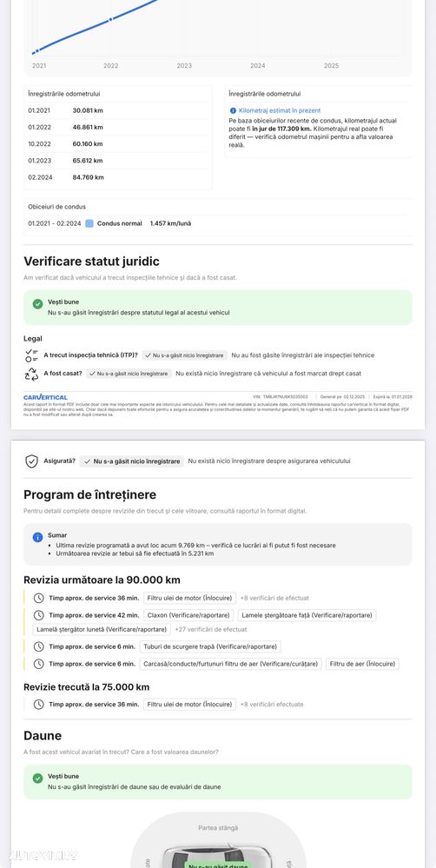Click the clock icon under Revizie trecută la 75.000 km
The image size is (436, 868).
coord(39,705)
